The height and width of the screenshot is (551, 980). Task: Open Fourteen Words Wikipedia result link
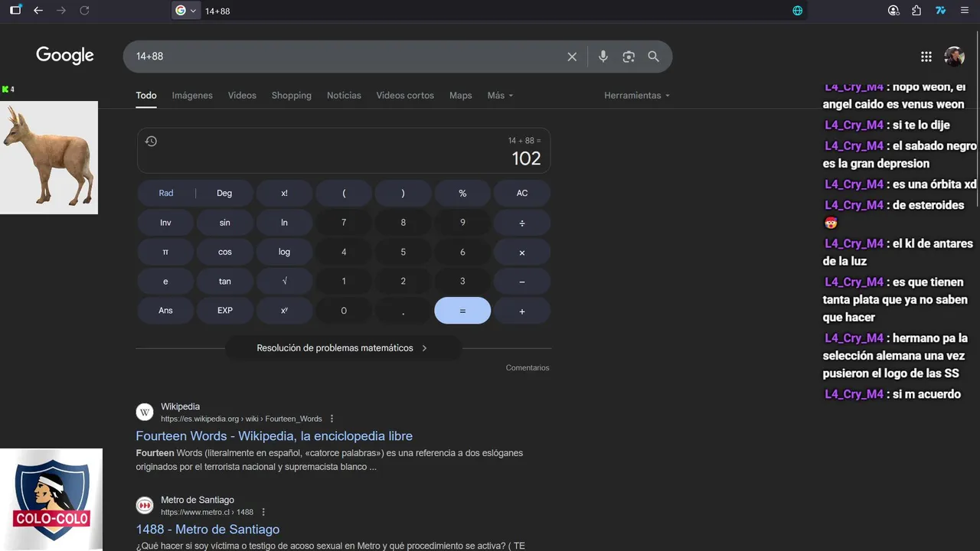[274, 436]
